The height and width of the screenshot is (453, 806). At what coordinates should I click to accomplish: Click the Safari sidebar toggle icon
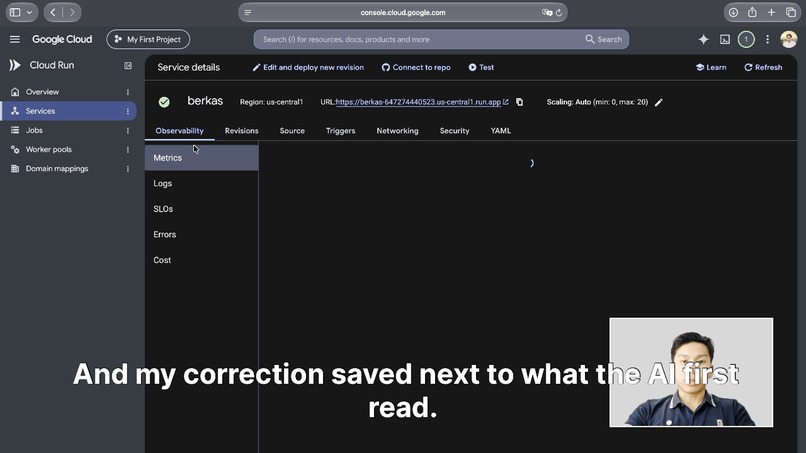[15, 12]
